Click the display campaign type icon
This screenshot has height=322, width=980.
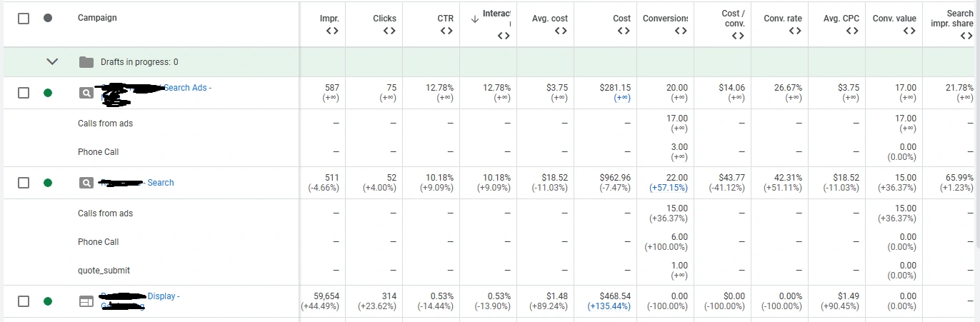[x=86, y=301]
